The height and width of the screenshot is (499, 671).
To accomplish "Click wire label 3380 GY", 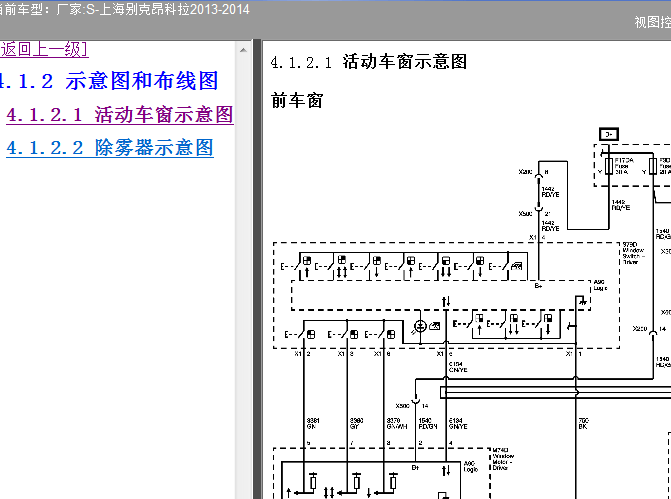I will pyautogui.click(x=356, y=423).
